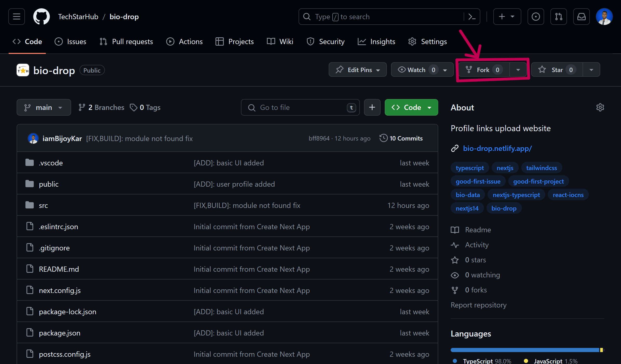Open the .gitignore file
Image resolution: width=621 pixels, height=364 pixels.
pyautogui.click(x=54, y=248)
